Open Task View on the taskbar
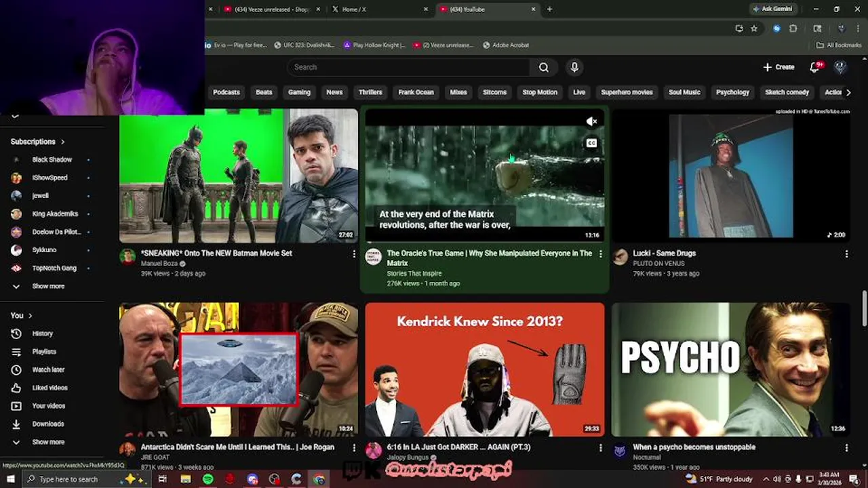Image resolution: width=868 pixels, height=488 pixels. [x=163, y=479]
